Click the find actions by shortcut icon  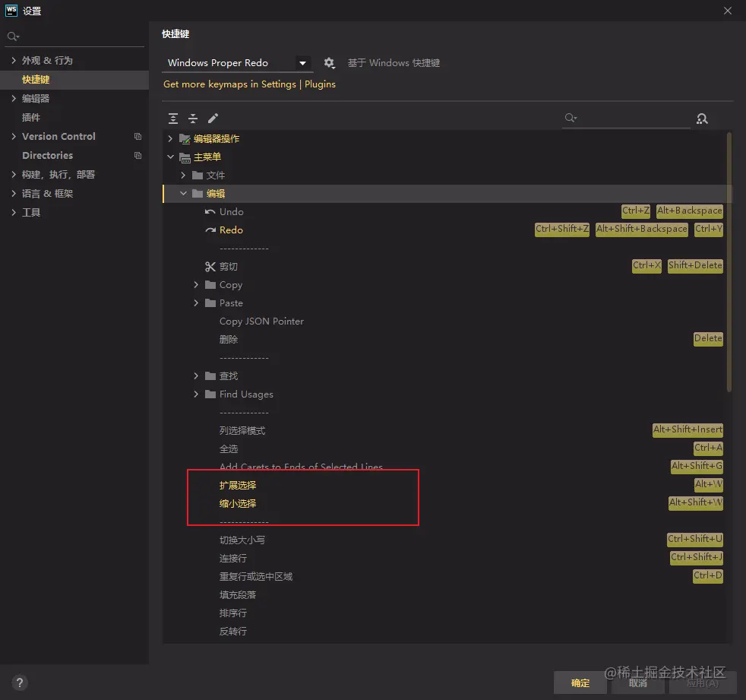click(702, 119)
